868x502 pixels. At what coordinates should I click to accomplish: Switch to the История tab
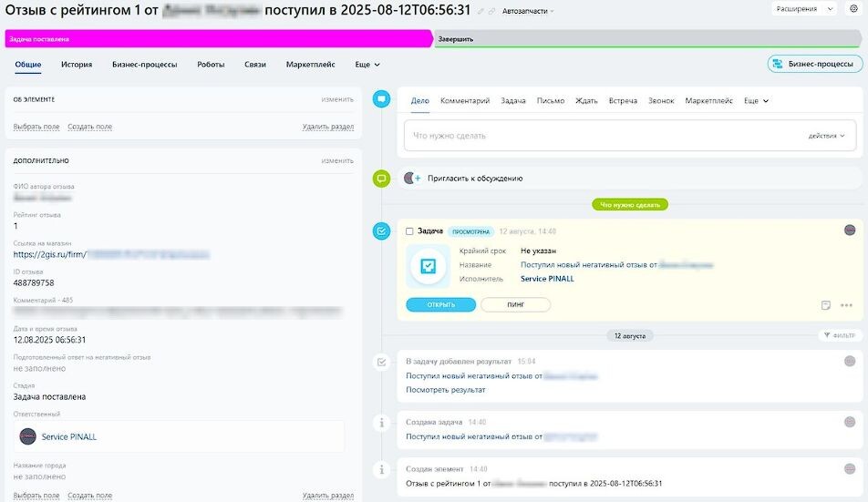[77, 65]
